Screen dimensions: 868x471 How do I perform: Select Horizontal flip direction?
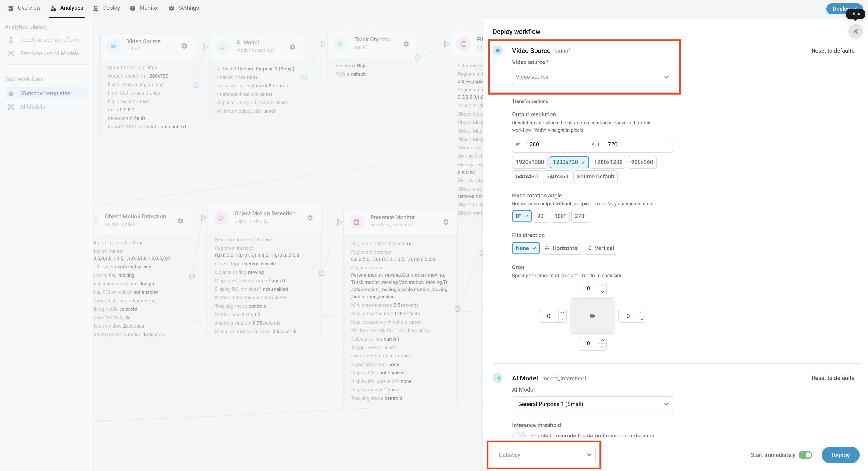(x=562, y=248)
